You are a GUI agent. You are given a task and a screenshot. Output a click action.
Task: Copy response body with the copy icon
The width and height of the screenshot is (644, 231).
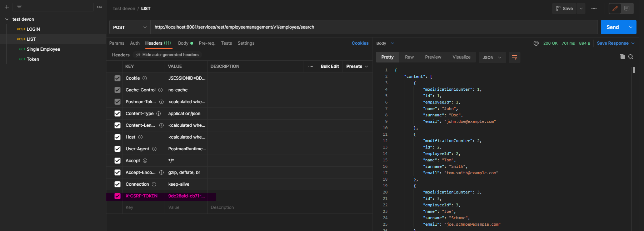coord(622,57)
